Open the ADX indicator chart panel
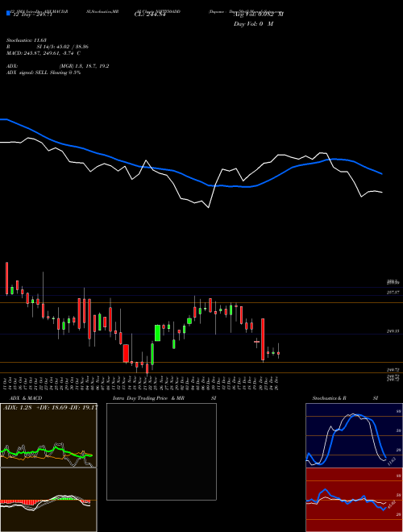The width and height of the screenshot is (403, 532). click(48, 435)
